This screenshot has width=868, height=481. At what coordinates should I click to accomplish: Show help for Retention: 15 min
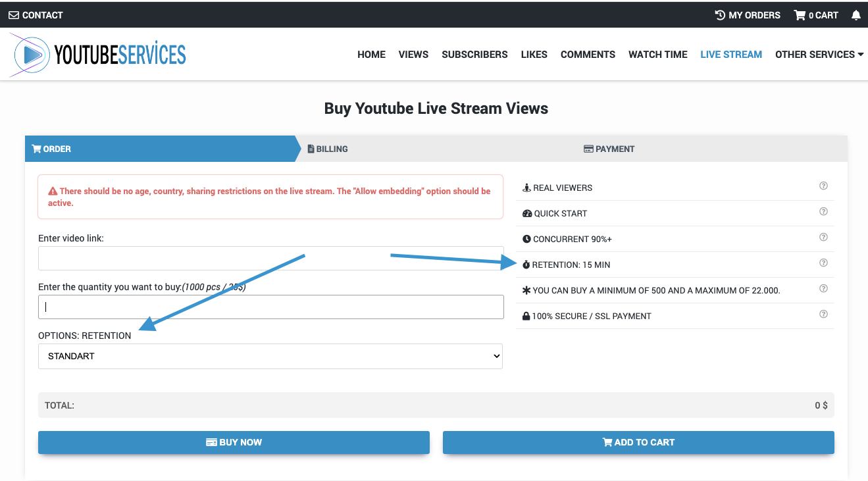coord(823,263)
